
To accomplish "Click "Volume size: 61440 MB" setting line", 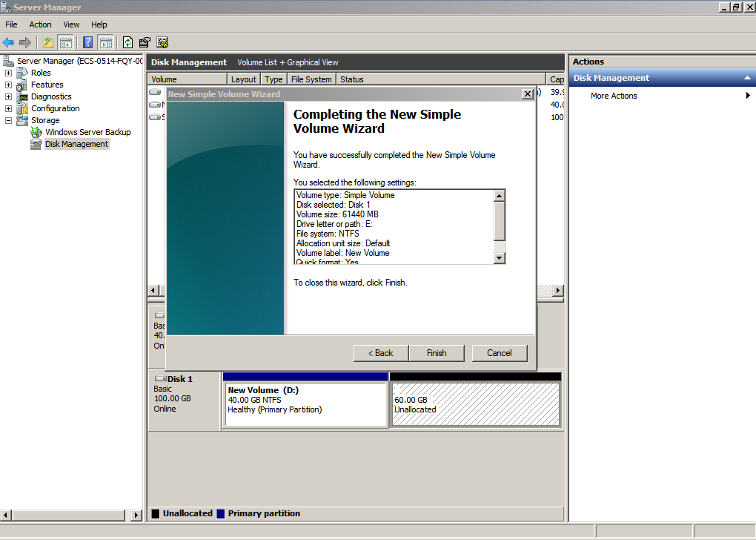I will 337,214.
